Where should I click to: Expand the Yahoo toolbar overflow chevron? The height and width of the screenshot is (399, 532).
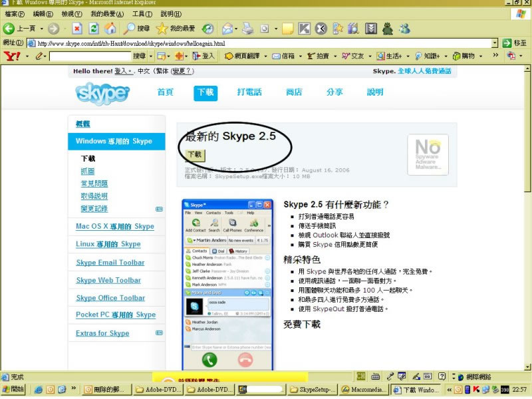click(495, 55)
